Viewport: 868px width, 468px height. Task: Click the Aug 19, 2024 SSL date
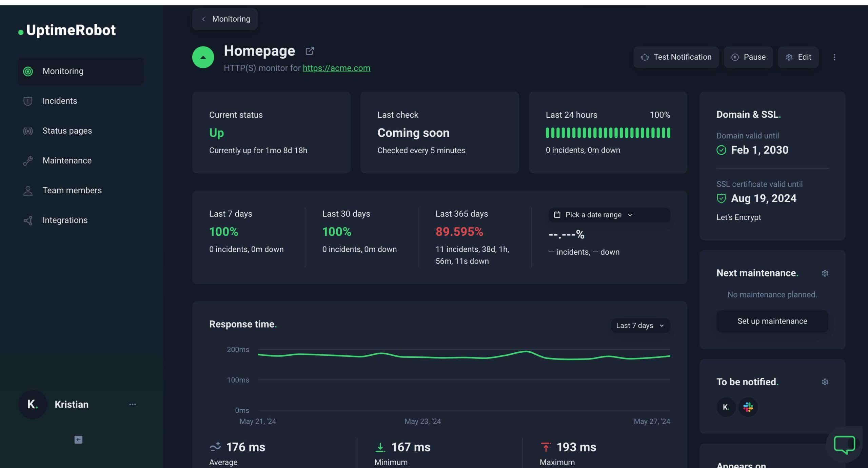coord(764,198)
